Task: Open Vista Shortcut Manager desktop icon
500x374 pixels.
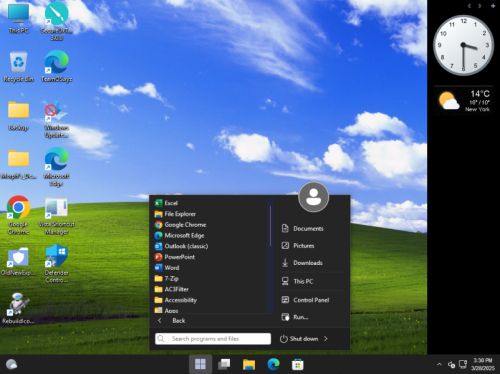Action: (57, 216)
